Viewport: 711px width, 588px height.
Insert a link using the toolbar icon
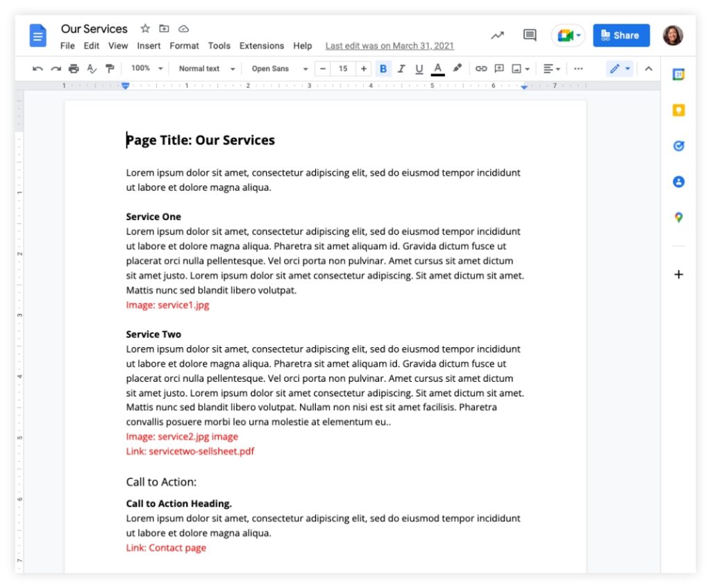481,68
